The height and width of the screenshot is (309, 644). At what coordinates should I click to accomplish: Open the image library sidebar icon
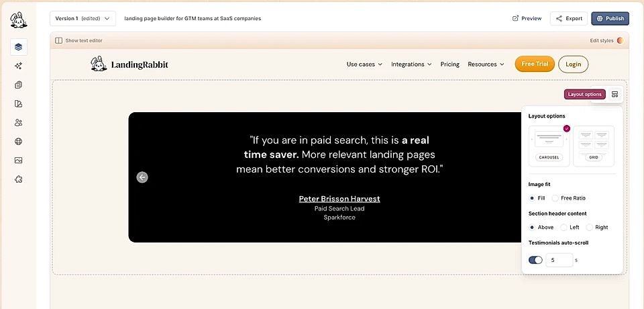tap(19, 161)
